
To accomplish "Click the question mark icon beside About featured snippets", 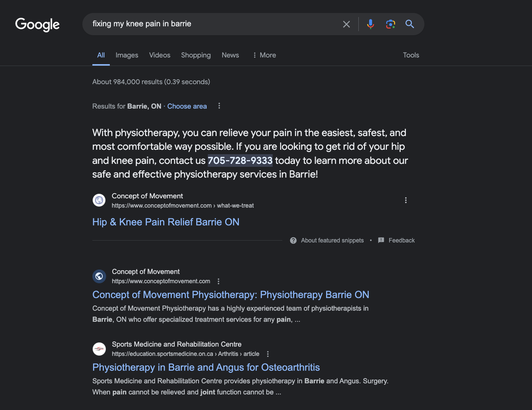I will tap(293, 240).
